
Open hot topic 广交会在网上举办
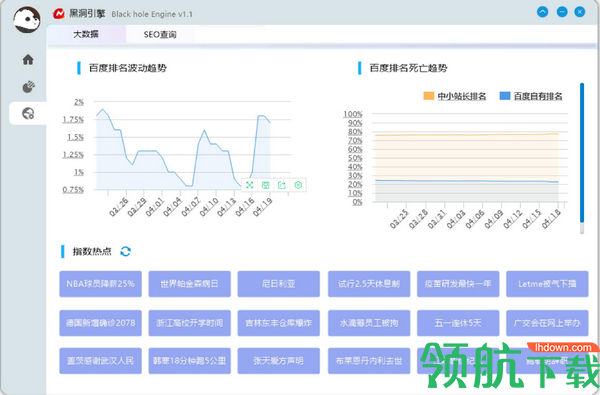[x=547, y=323]
